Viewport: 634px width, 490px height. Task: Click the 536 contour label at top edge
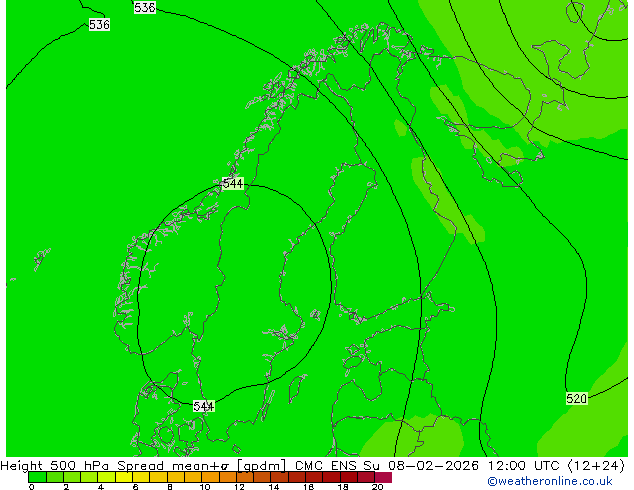[x=145, y=7]
